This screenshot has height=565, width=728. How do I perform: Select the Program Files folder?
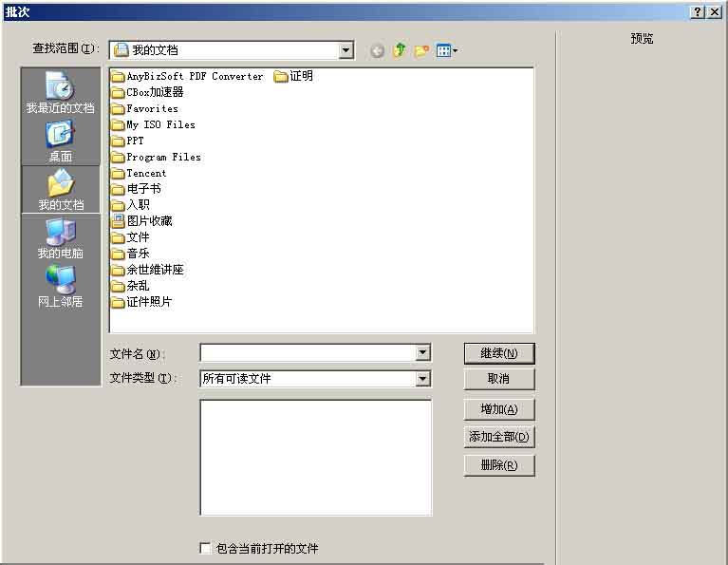(x=162, y=157)
